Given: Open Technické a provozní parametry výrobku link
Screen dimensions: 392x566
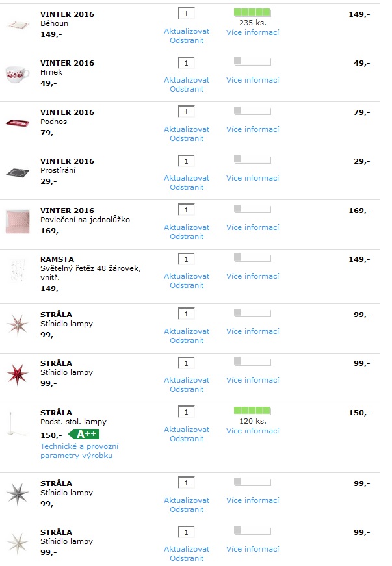Looking at the screenshot, I should (79, 451).
